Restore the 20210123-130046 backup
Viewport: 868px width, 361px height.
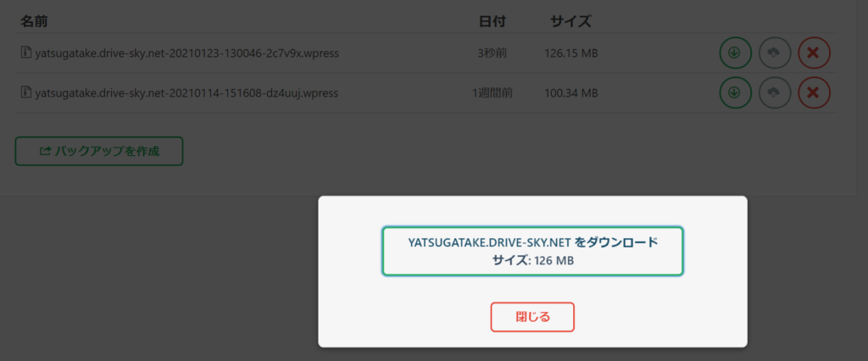(x=775, y=53)
